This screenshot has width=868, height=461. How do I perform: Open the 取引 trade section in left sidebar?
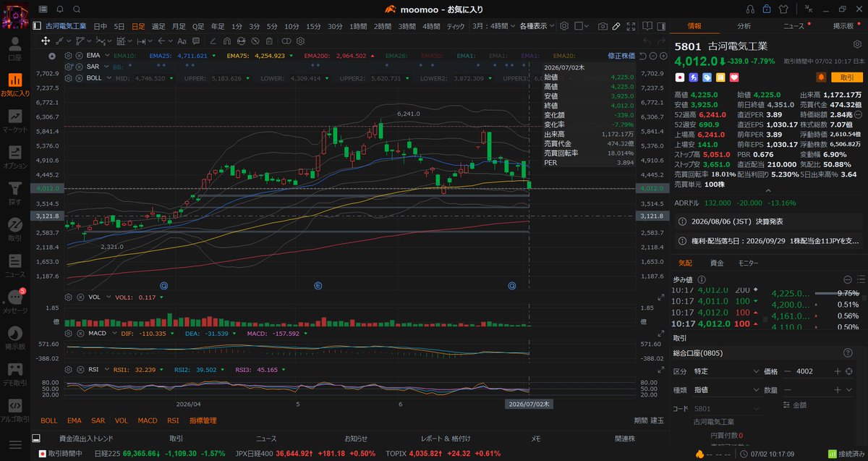coord(15,229)
